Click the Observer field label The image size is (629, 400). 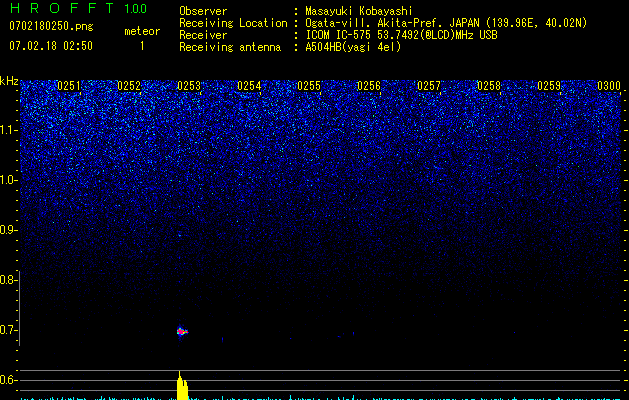(x=203, y=11)
